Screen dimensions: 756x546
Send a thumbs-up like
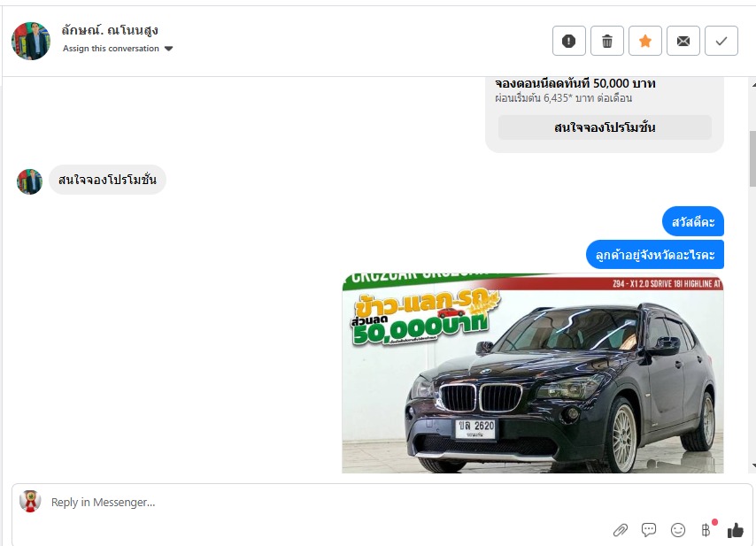point(736,530)
